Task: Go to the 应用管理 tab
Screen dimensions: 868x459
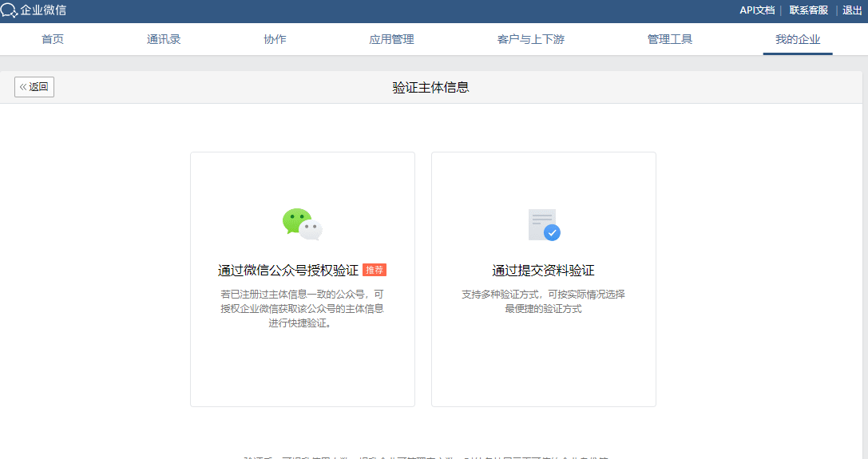Action: pos(391,39)
